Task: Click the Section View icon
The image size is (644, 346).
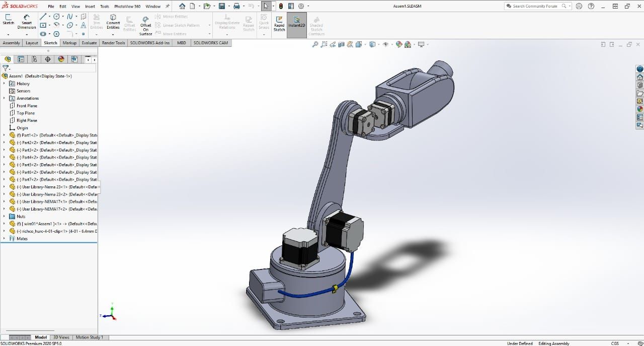Action: pyautogui.click(x=342, y=44)
